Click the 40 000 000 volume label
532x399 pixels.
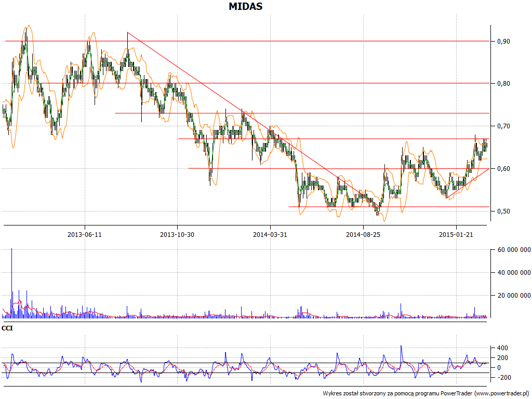tap(514, 273)
